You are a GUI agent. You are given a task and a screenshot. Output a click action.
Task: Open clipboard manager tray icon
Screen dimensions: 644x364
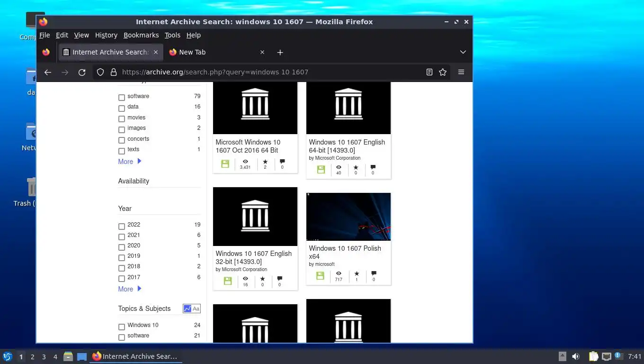pos(593,356)
